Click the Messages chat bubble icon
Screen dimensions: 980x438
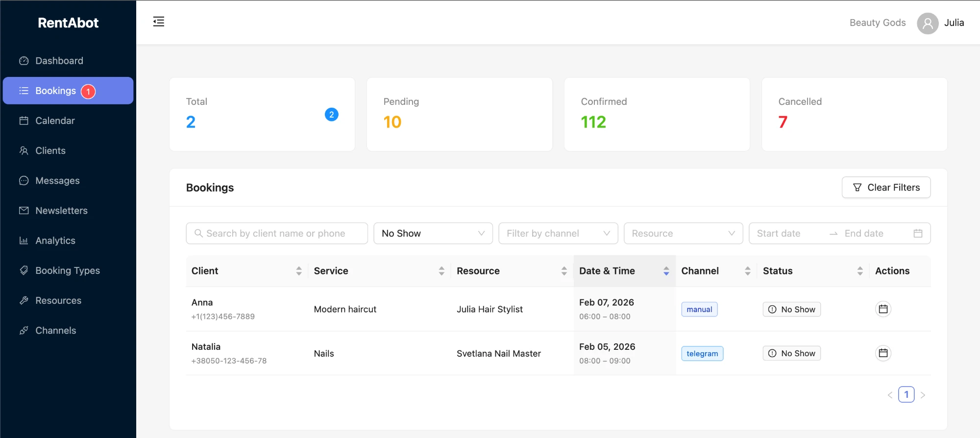(24, 180)
